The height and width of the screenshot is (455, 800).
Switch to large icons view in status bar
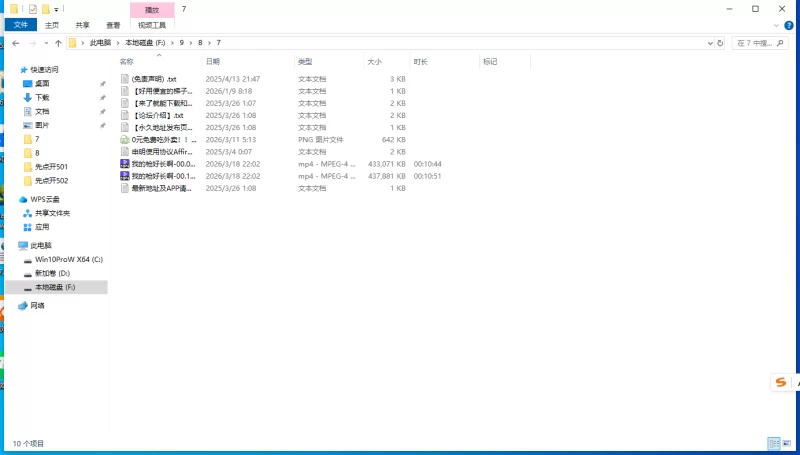(x=788, y=443)
